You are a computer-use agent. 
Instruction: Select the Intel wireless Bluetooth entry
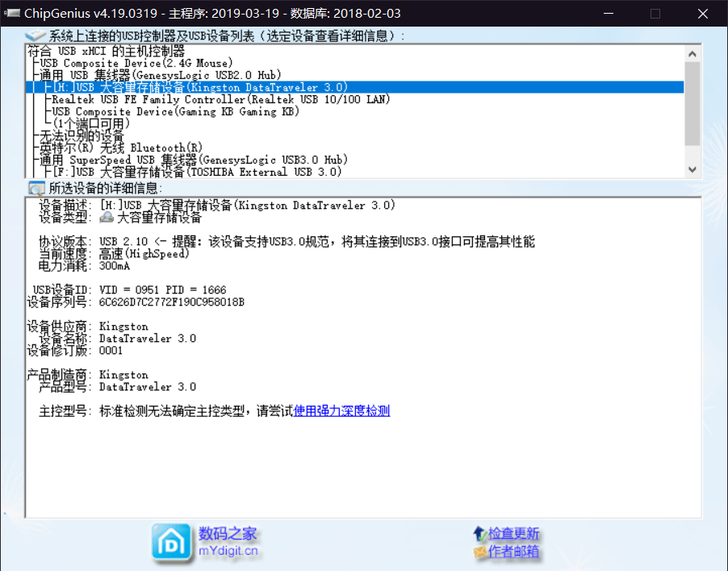(x=121, y=148)
